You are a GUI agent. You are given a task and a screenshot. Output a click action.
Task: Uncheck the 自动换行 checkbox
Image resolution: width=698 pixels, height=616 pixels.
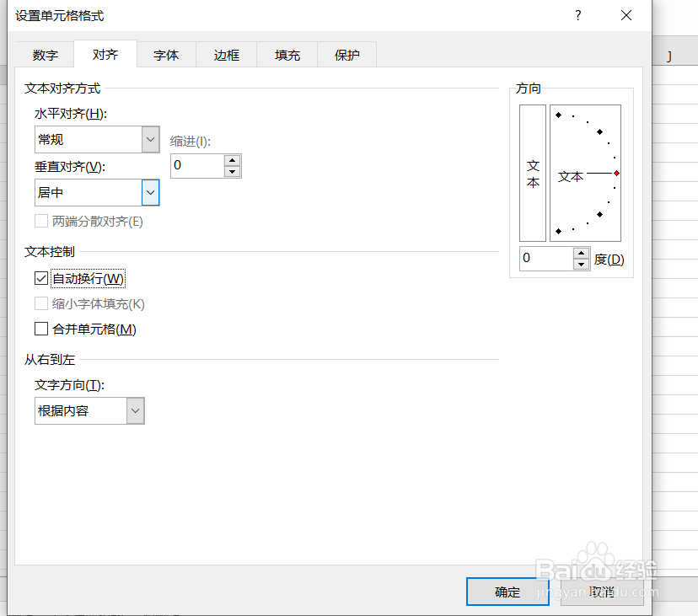[41, 279]
